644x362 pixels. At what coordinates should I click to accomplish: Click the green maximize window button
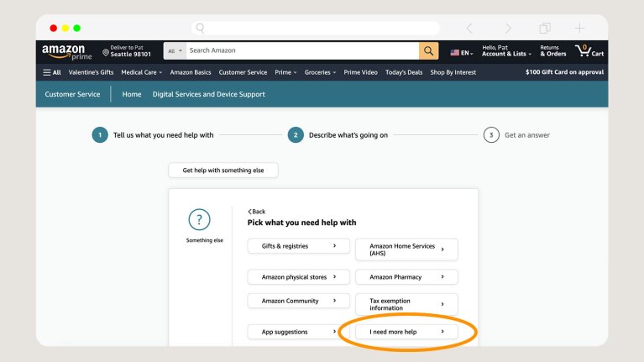coord(76,28)
